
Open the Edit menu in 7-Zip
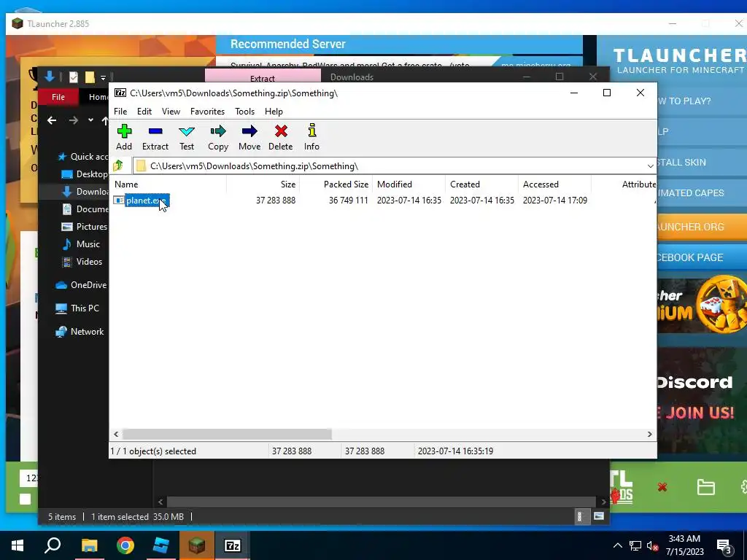144,112
